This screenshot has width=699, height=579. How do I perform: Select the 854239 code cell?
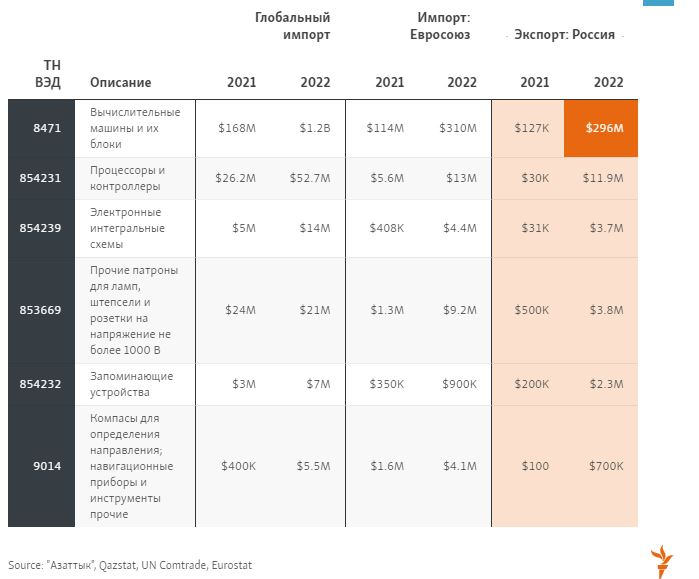41,228
